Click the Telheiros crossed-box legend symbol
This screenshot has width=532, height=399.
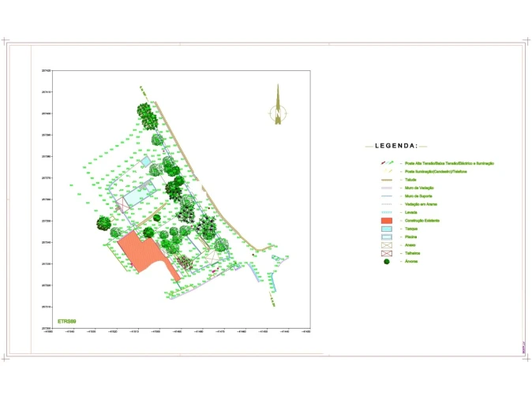387,253
